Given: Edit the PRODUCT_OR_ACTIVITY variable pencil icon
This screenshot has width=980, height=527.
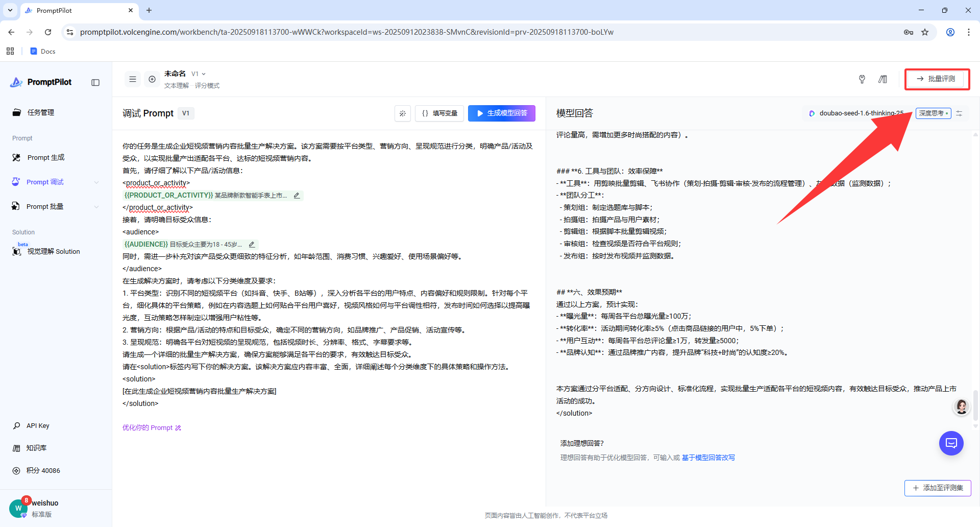Looking at the screenshot, I should pyautogui.click(x=297, y=196).
